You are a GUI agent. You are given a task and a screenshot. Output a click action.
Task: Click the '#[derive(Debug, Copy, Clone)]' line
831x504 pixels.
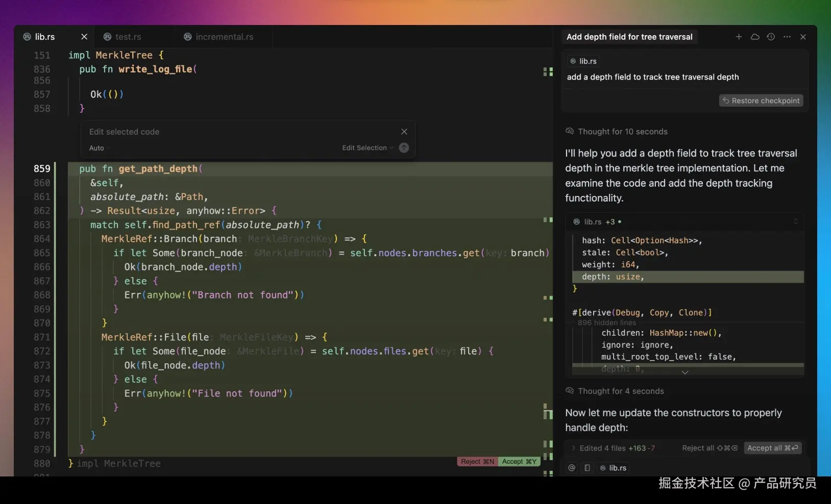[642, 313]
